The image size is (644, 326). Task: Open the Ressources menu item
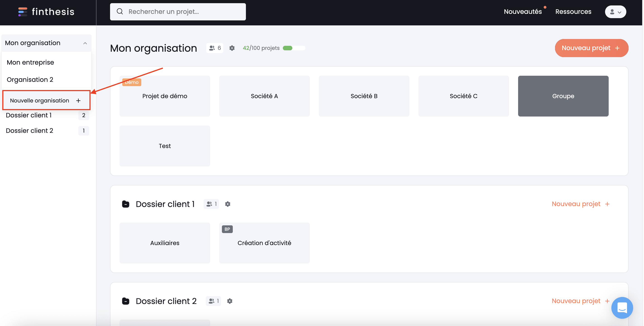click(x=574, y=11)
